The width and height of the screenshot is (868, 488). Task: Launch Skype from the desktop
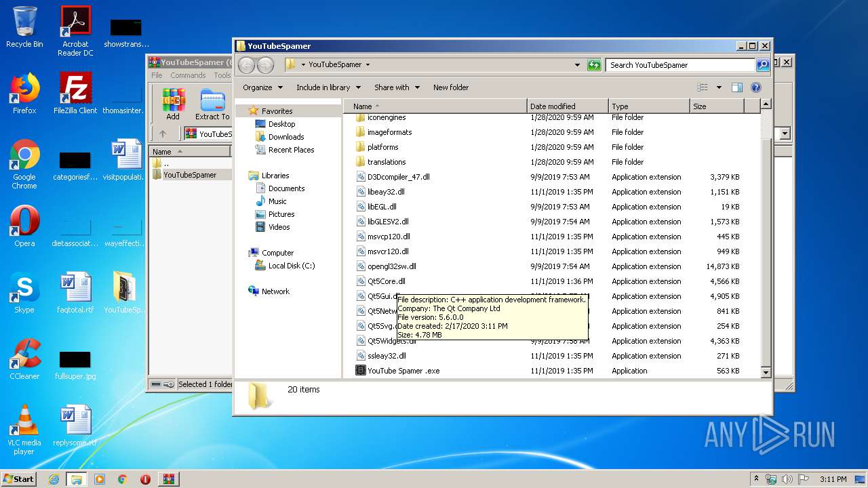(x=24, y=293)
